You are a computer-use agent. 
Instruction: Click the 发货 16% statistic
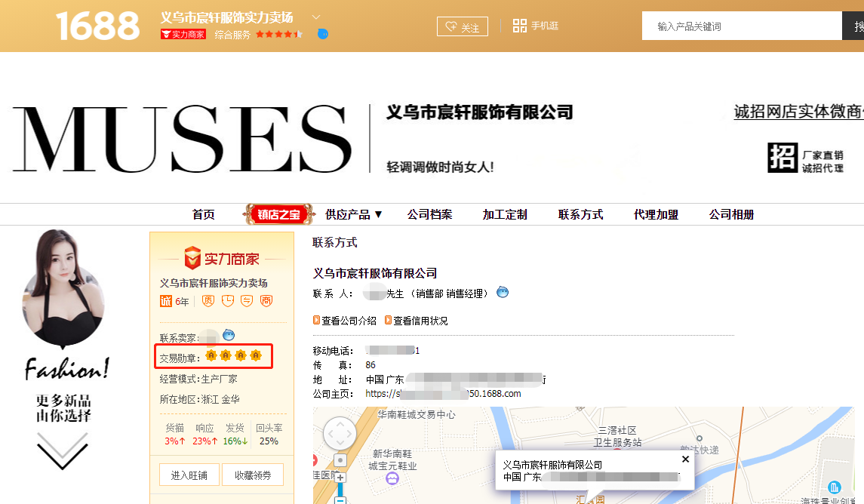click(235, 435)
